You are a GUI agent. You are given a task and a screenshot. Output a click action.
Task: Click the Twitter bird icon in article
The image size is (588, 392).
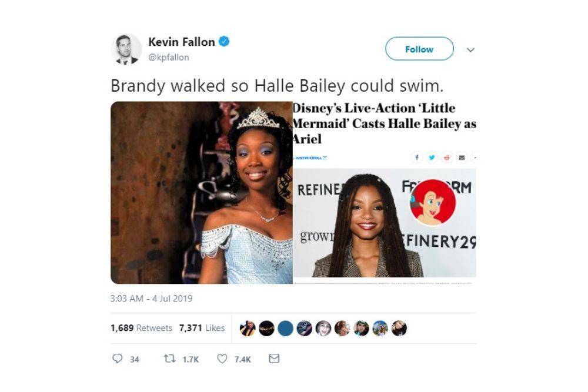pyautogui.click(x=432, y=158)
